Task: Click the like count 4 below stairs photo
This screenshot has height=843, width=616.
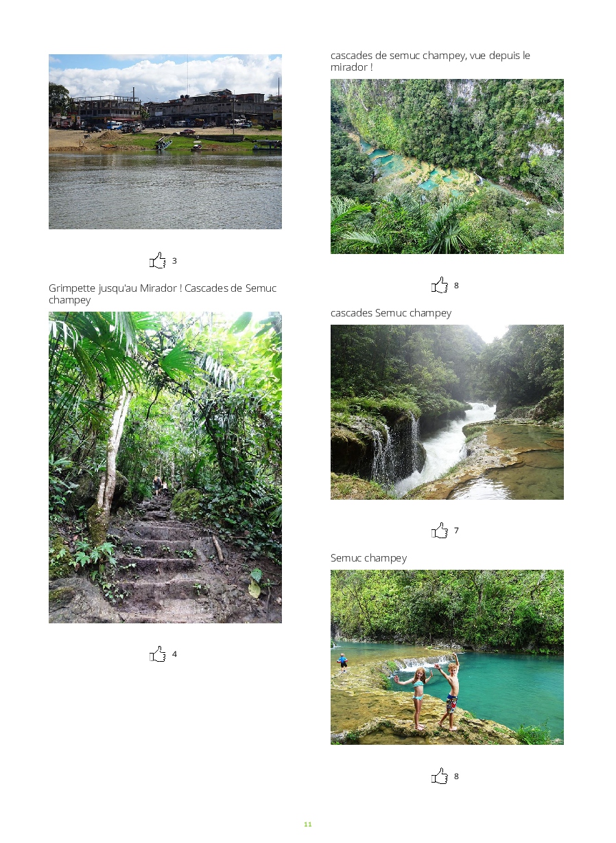Action: click(174, 654)
